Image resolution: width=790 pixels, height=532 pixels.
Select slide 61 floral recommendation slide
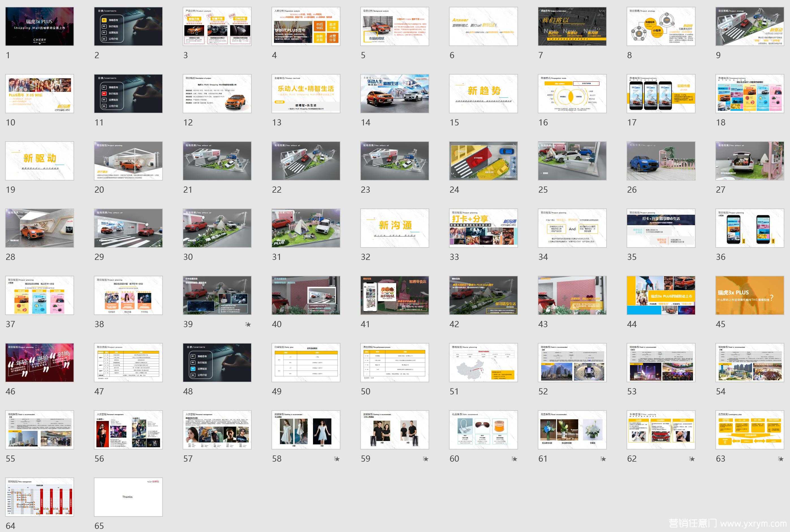[572, 429]
